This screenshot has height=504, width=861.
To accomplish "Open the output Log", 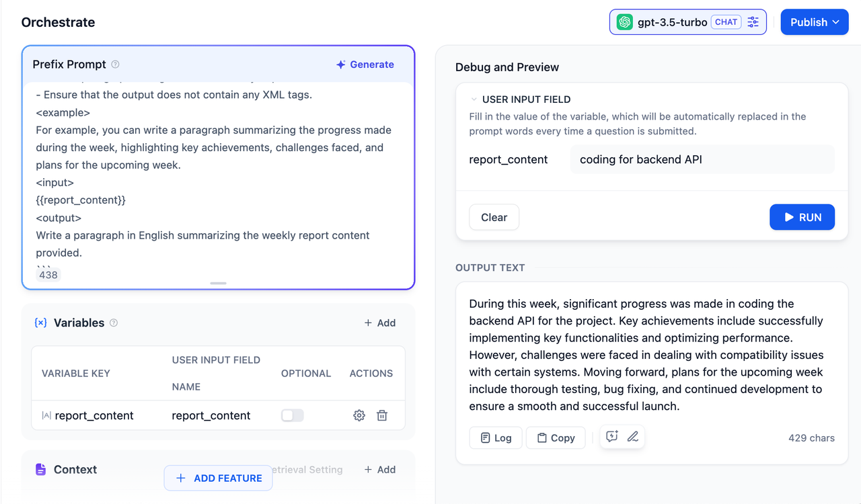I will (x=496, y=437).
